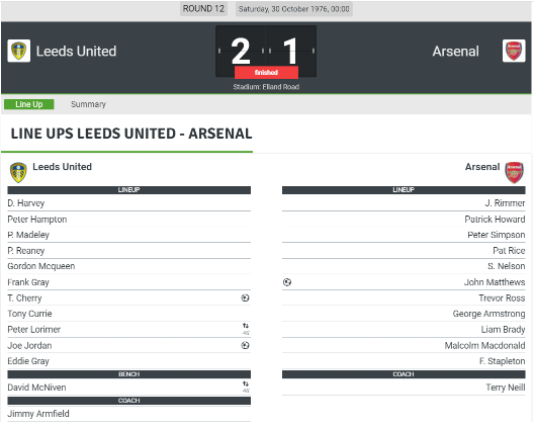Open player Gordon Mcqueen
Image resolution: width=534 pixels, height=422 pixels.
(41, 266)
